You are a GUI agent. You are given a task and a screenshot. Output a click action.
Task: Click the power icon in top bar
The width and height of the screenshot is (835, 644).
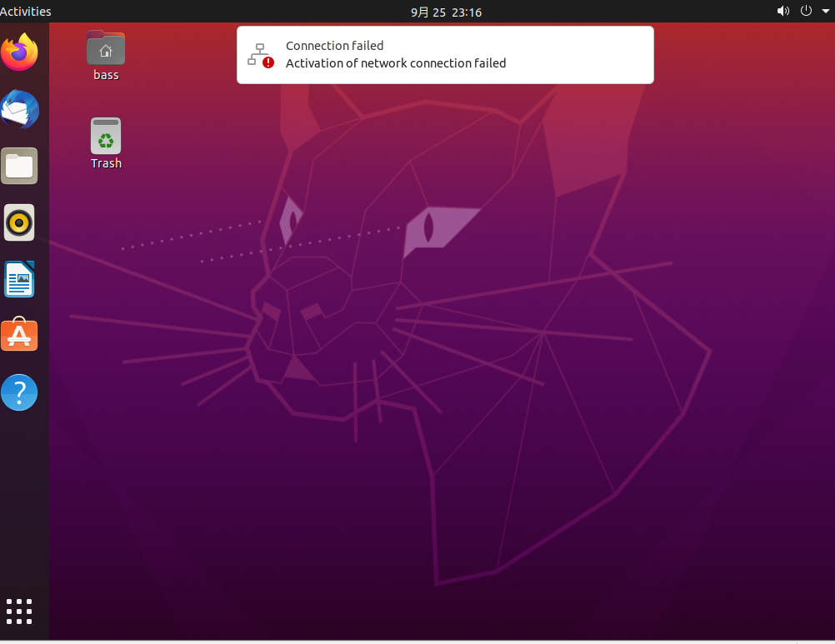click(806, 11)
